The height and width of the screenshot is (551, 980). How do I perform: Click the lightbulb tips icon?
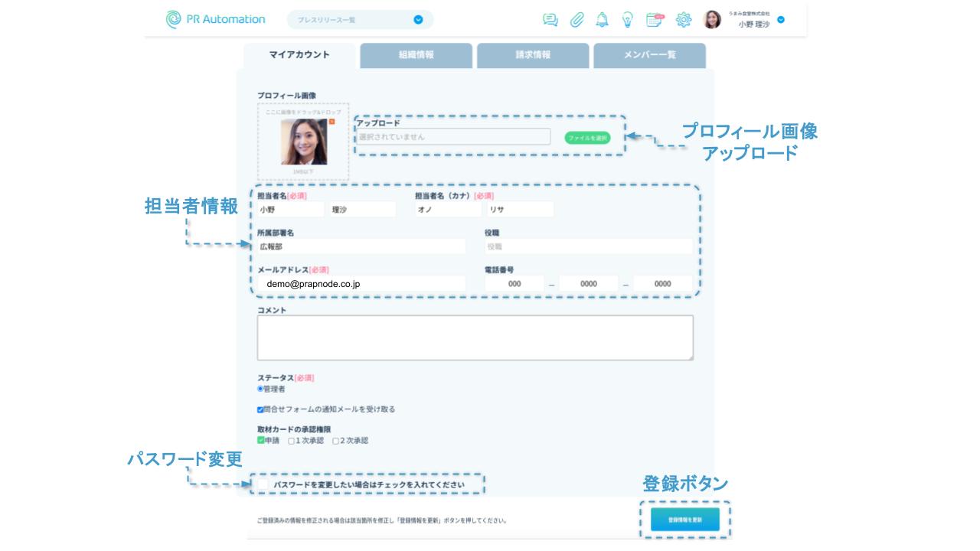628,20
